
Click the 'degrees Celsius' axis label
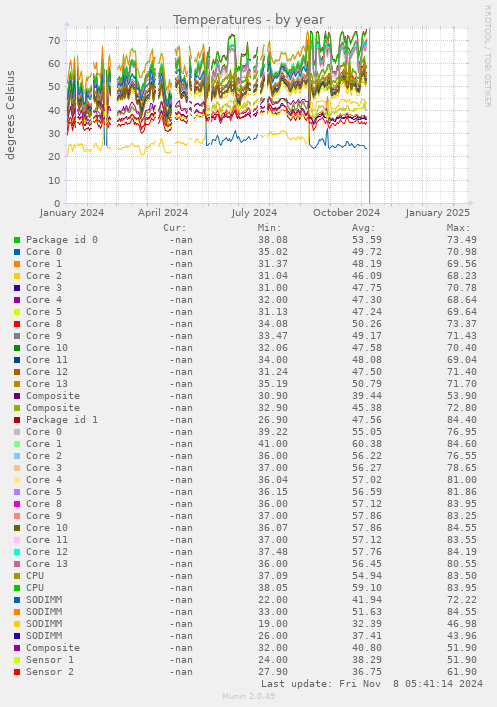click(x=10, y=115)
